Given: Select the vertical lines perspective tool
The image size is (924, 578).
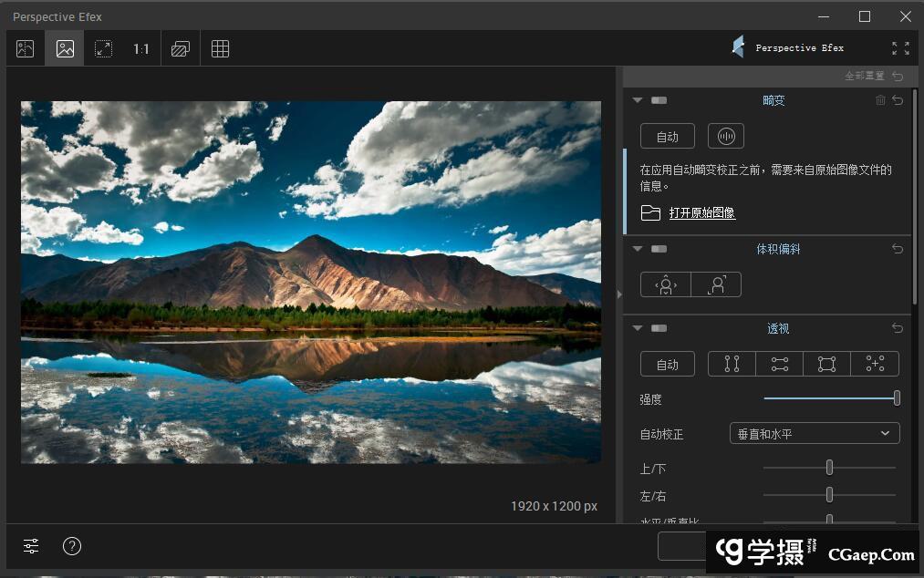Looking at the screenshot, I should tap(732, 364).
